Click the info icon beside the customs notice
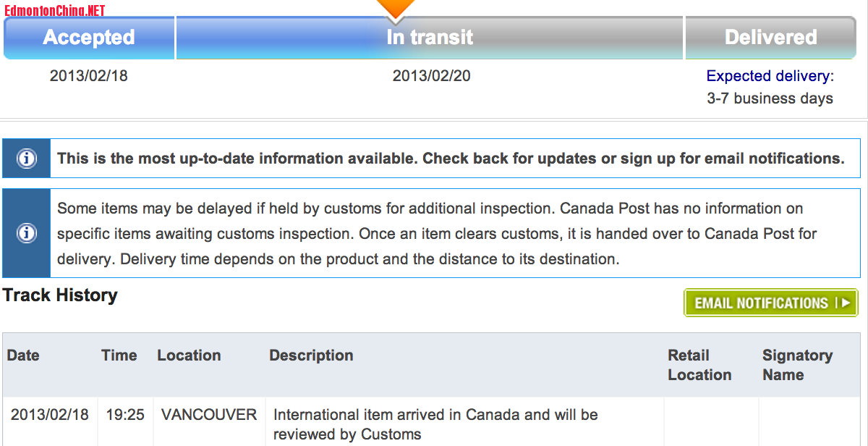This screenshot has width=868, height=446. click(x=27, y=233)
